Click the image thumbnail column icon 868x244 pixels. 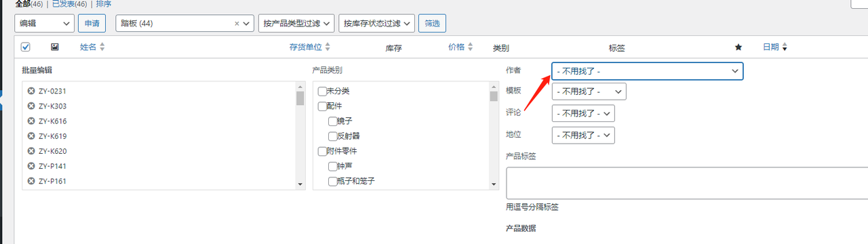click(55, 47)
